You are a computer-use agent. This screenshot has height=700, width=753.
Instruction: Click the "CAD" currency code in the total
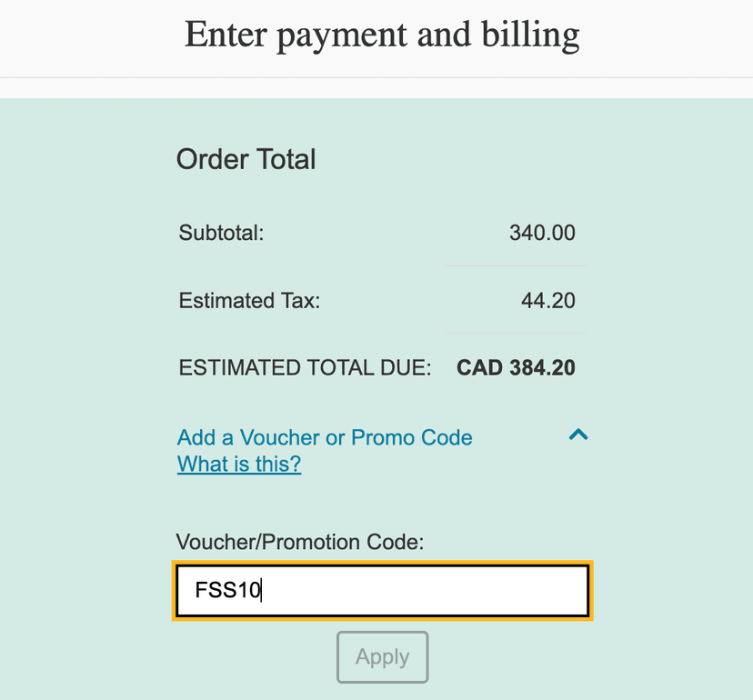(479, 368)
